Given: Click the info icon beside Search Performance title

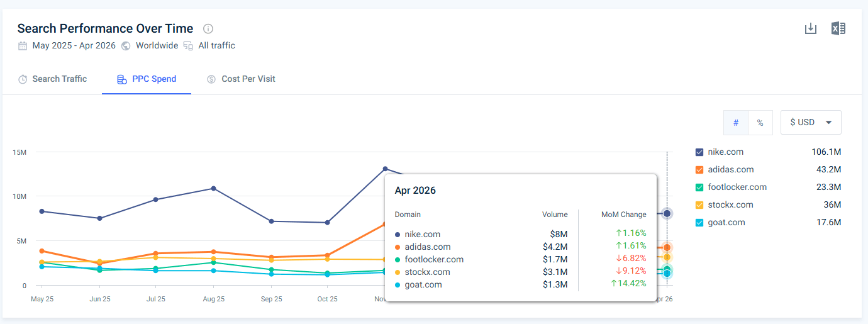Looking at the screenshot, I should [208, 29].
